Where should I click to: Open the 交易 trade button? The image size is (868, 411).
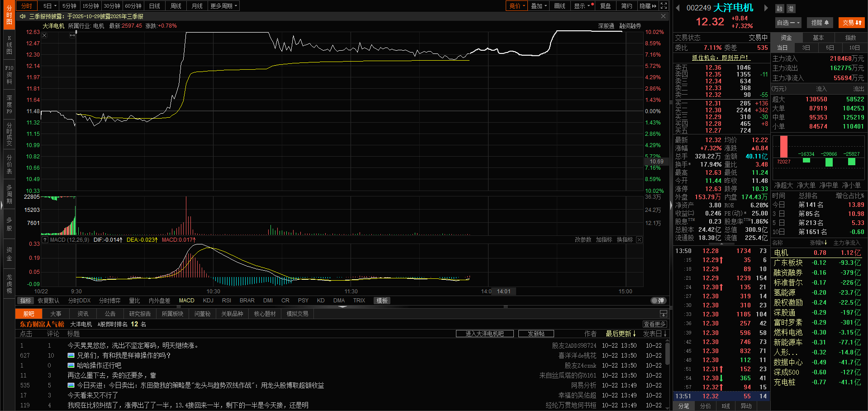852,23
